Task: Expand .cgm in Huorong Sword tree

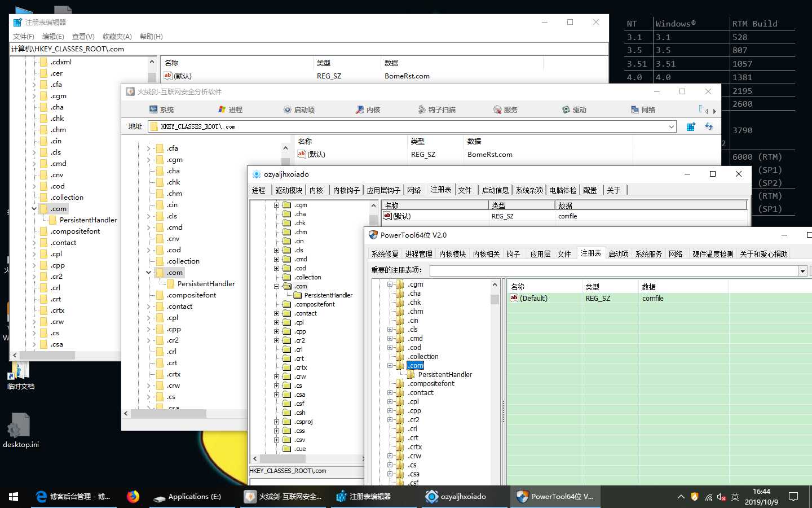Action: point(149,160)
